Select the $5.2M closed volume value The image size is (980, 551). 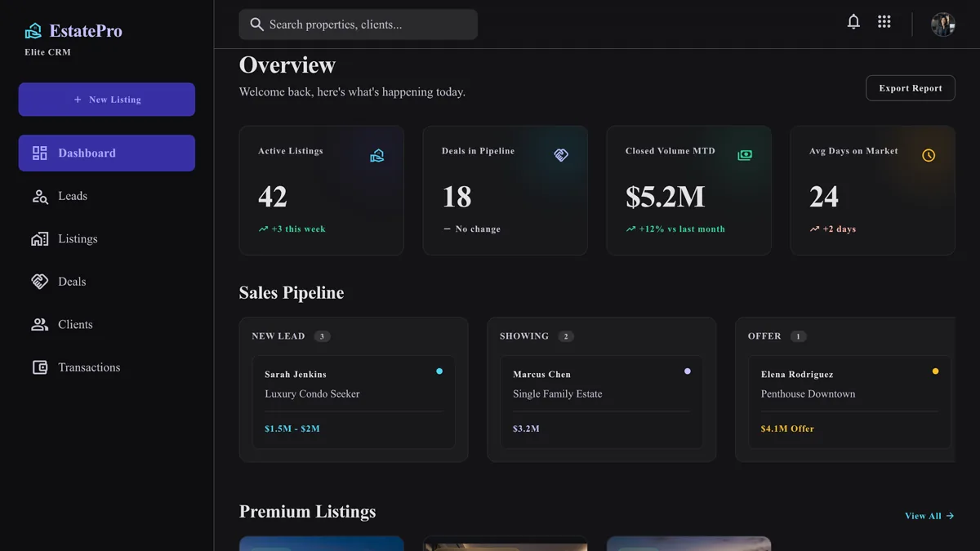666,197
